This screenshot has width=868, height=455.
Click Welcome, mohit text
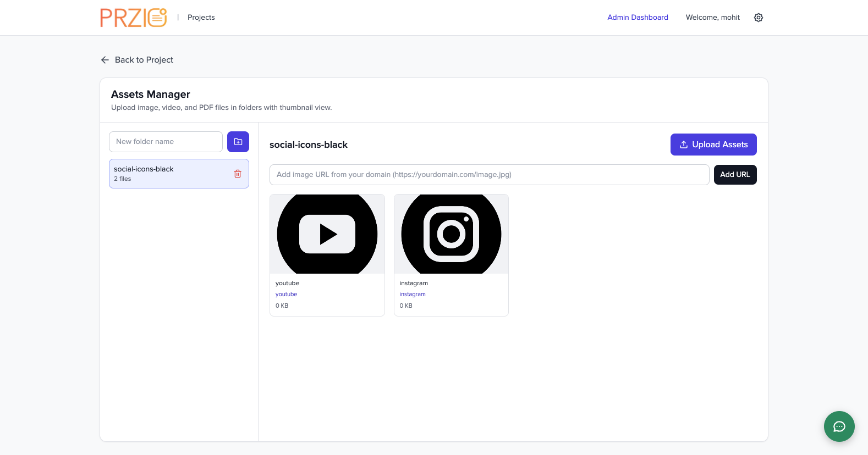tap(713, 18)
